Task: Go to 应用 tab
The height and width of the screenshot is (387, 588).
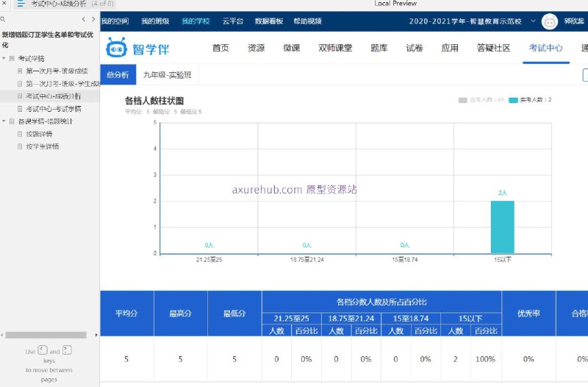Action: tap(450, 48)
